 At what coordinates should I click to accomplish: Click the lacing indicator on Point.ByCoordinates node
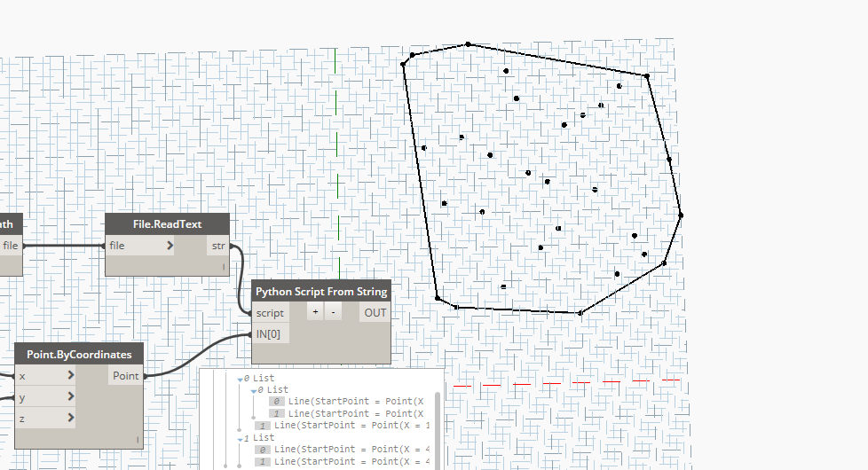point(138,440)
